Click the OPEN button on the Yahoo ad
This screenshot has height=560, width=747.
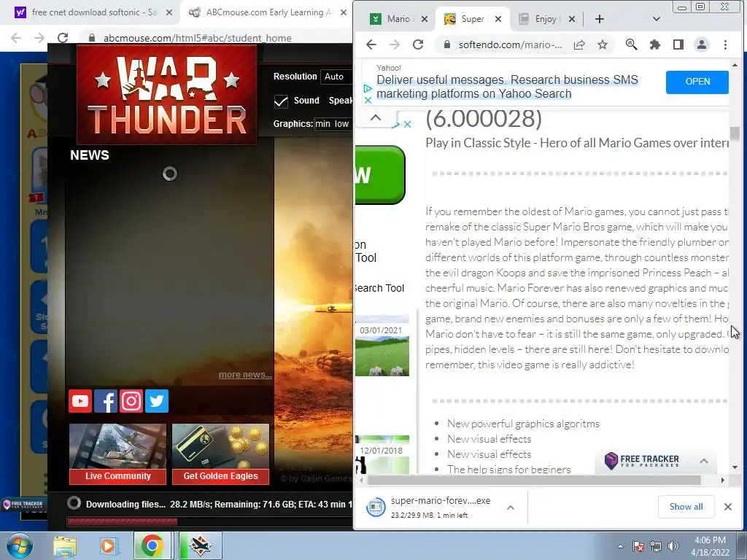(697, 82)
